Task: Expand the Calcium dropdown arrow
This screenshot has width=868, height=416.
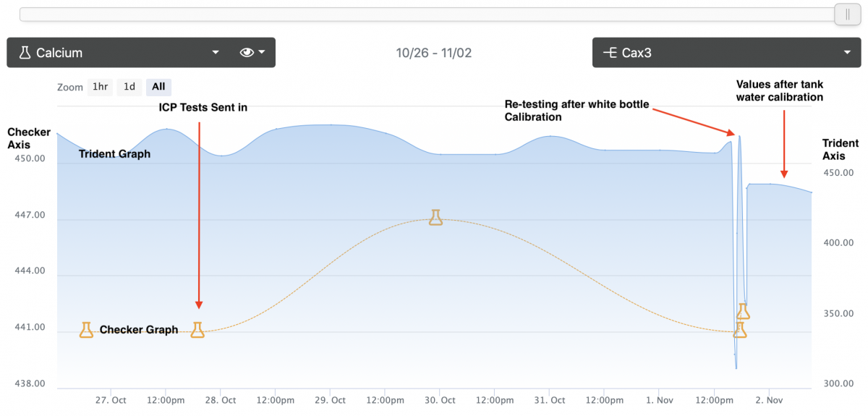Action: coord(215,53)
